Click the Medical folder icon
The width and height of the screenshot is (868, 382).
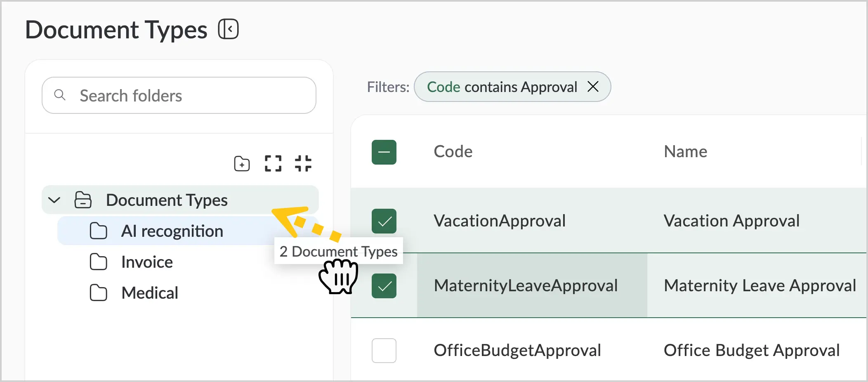(x=99, y=293)
